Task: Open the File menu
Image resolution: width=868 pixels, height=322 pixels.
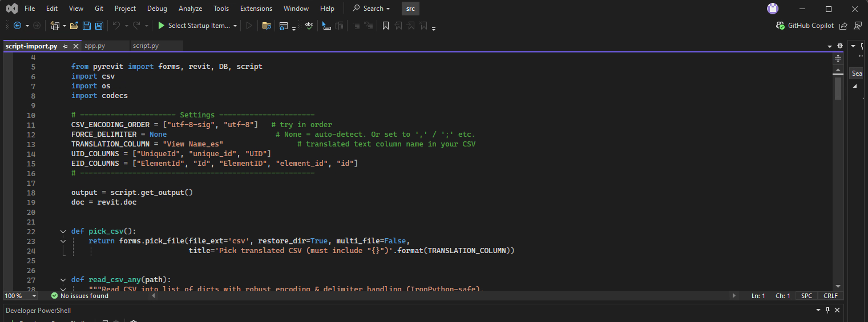Action: tap(30, 9)
